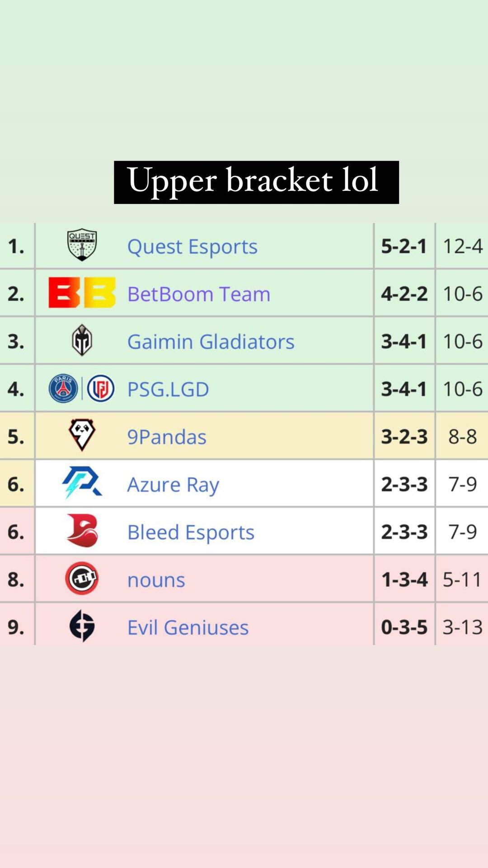Click the BetBoom Team BB logo

click(x=82, y=292)
